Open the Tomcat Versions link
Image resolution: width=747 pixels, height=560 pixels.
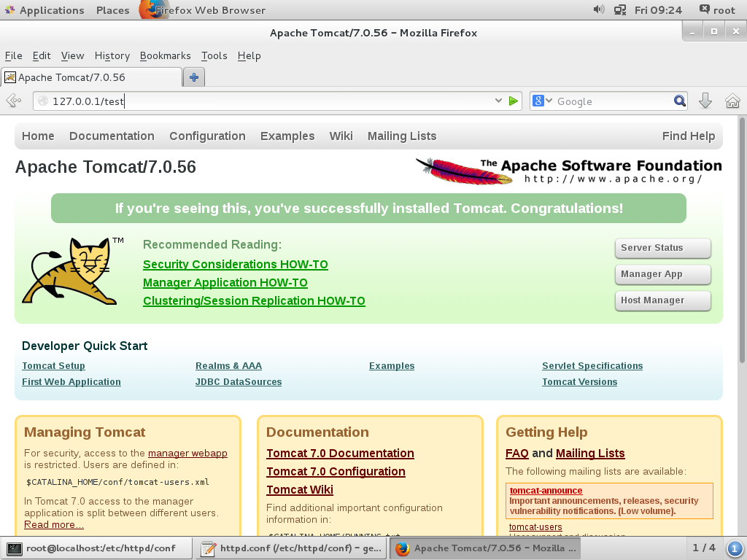click(580, 382)
